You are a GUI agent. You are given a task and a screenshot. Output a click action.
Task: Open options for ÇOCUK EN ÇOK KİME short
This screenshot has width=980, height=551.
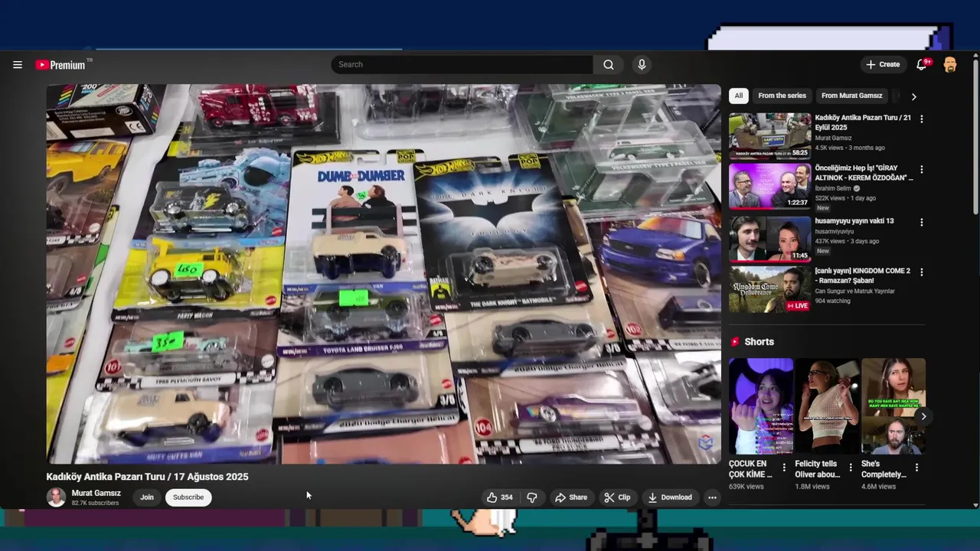click(784, 467)
